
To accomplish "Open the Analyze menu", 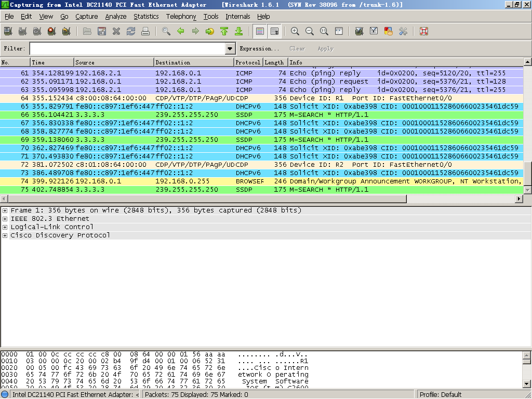I will tap(116, 16).
